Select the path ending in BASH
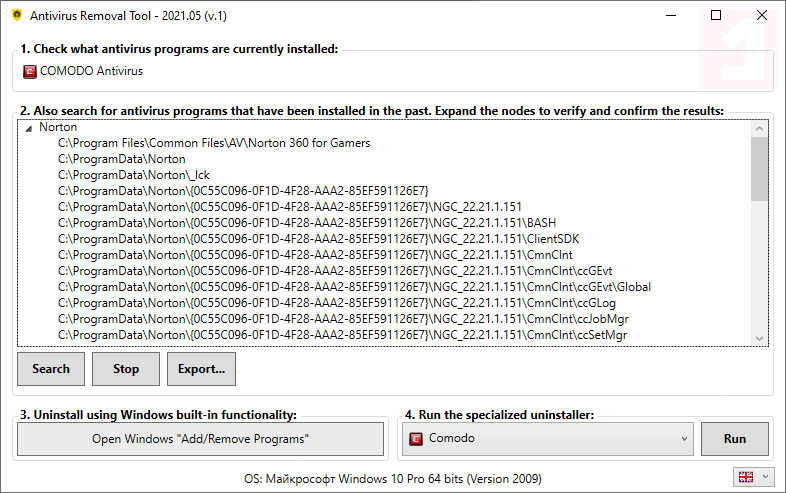Image resolution: width=786 pixels, height=493 pixels. click(x=306, y=223)
